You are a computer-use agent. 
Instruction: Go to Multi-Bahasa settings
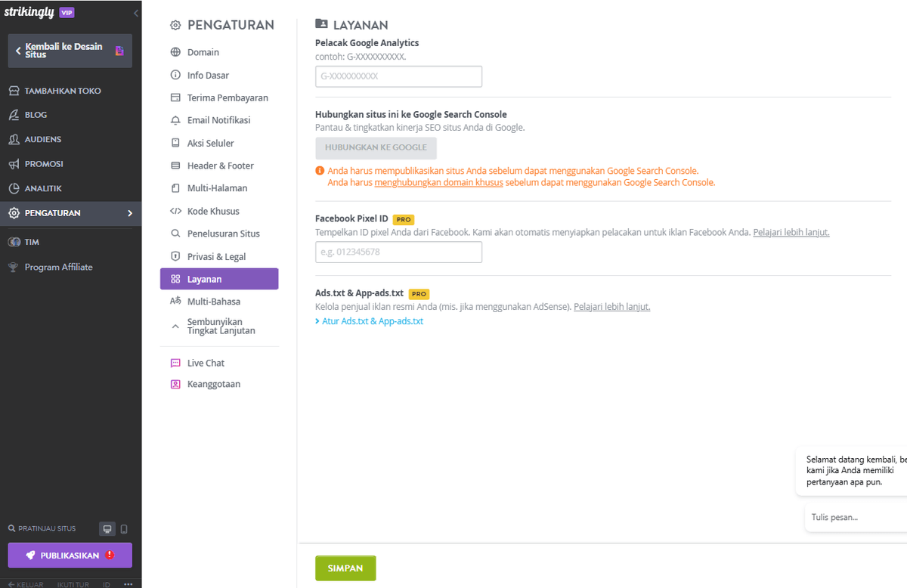pyautogui.click(x=213, y=302)
